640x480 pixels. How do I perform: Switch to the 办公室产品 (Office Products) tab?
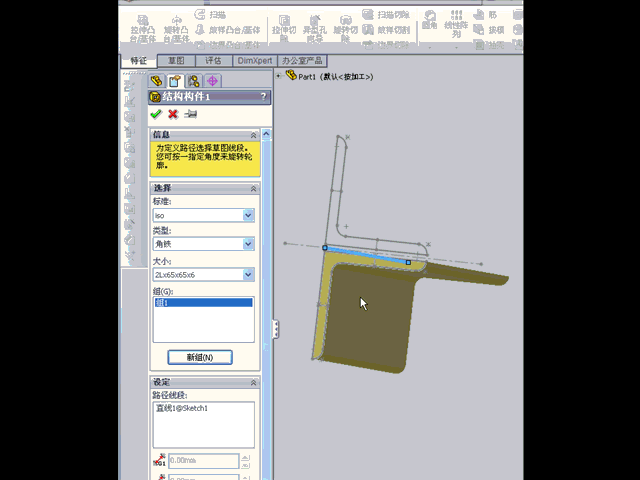coord(302,61)
